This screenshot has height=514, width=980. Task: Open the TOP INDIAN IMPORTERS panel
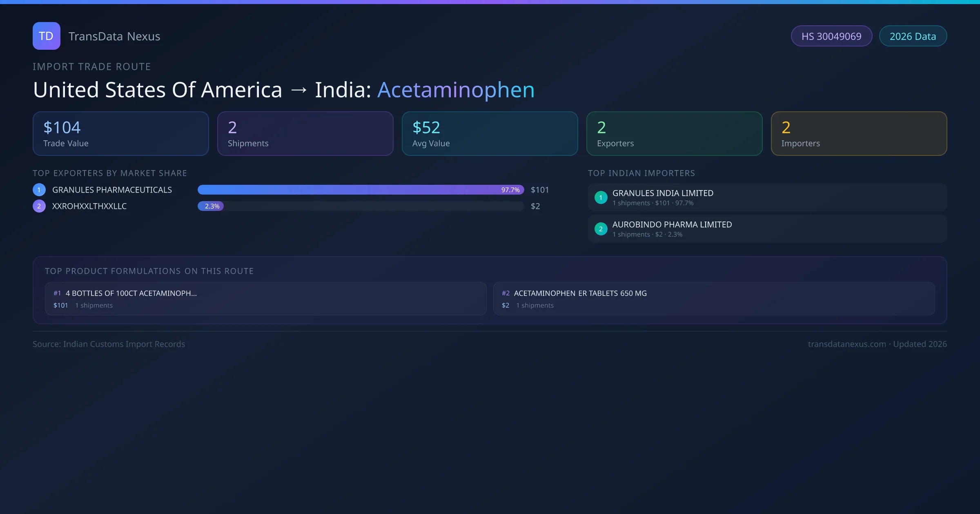click(x=642, y=173)
